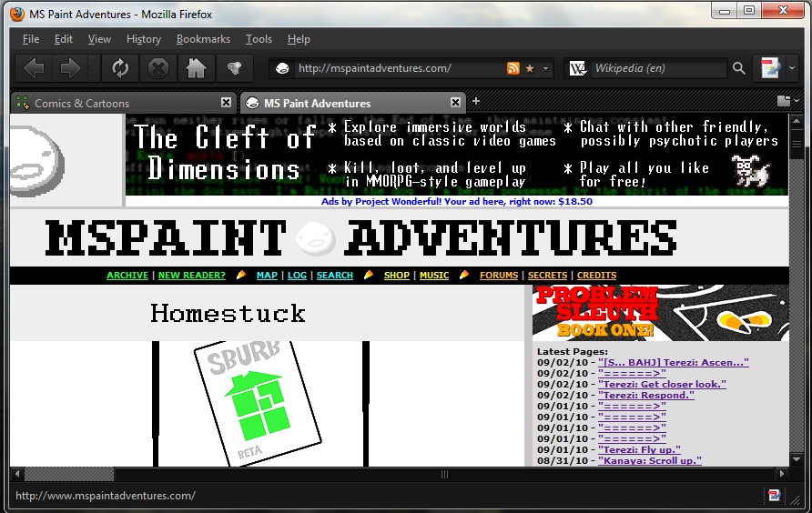This screenshot has height=513, width=812.
Task: Close the MS Paint Adventures tab
Action: (x=455, y=103)
